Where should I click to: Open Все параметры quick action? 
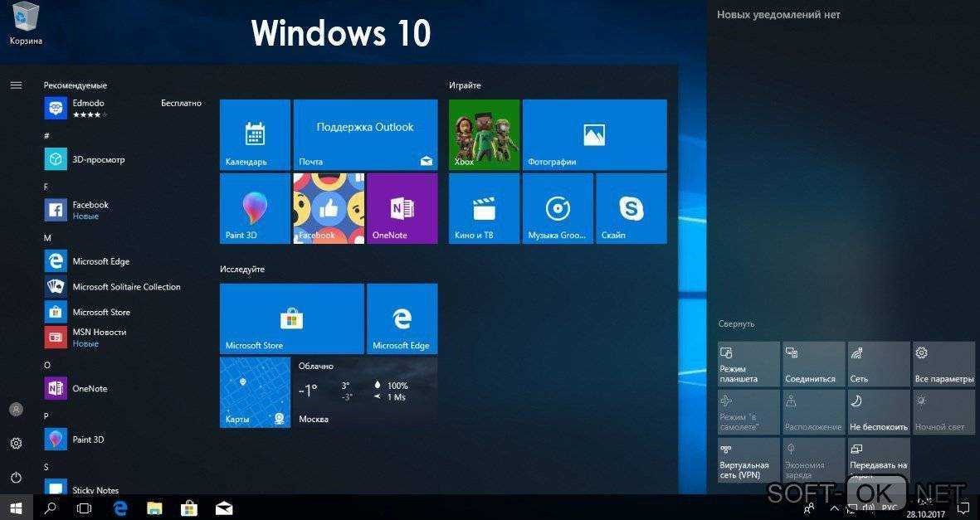pyautogui.click(x=943, y=364)
